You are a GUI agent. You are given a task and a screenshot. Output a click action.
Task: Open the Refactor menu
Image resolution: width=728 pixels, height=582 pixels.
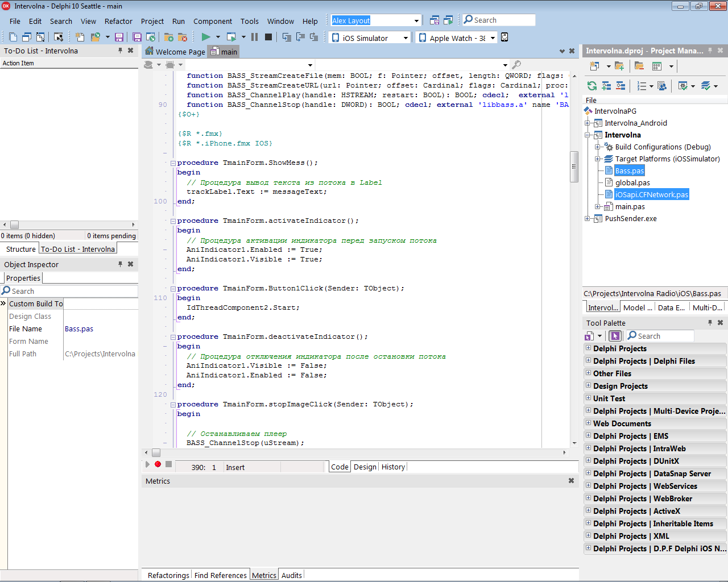[x=118, y=21]
